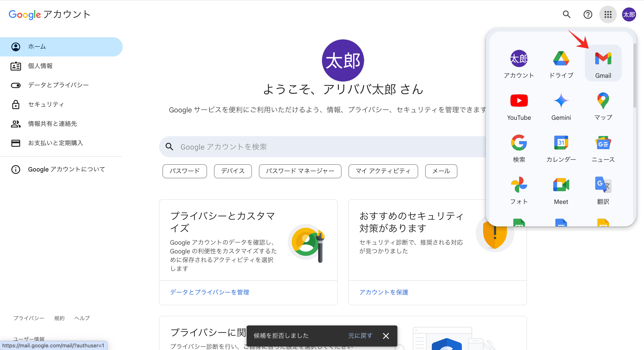The height and width of the screenshot is (350, 644).
Task: Select ホーム in the sidebar
Action: click(x=61, y=47)
